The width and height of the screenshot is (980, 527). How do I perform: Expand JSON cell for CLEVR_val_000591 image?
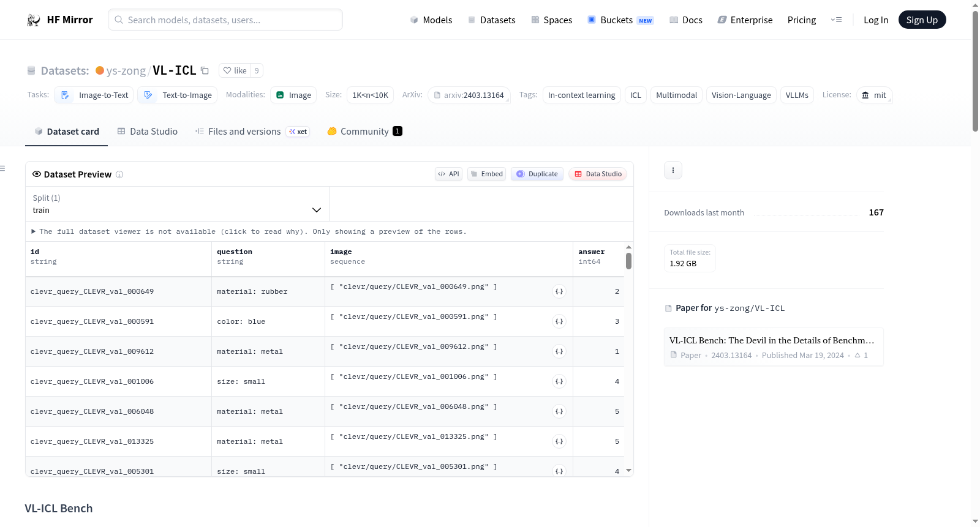point(559,321)
